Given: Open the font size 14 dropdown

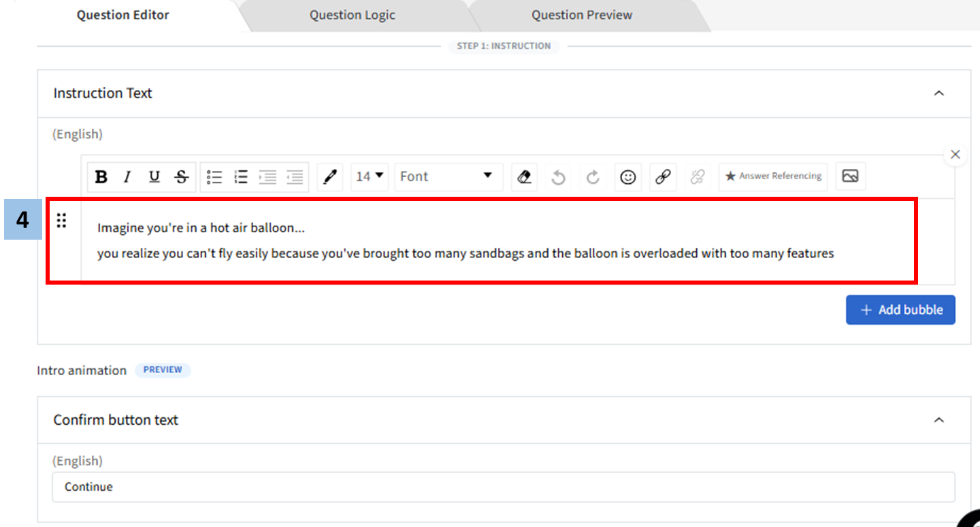Looking at the screenshot, I should click(x=370, y=177).
